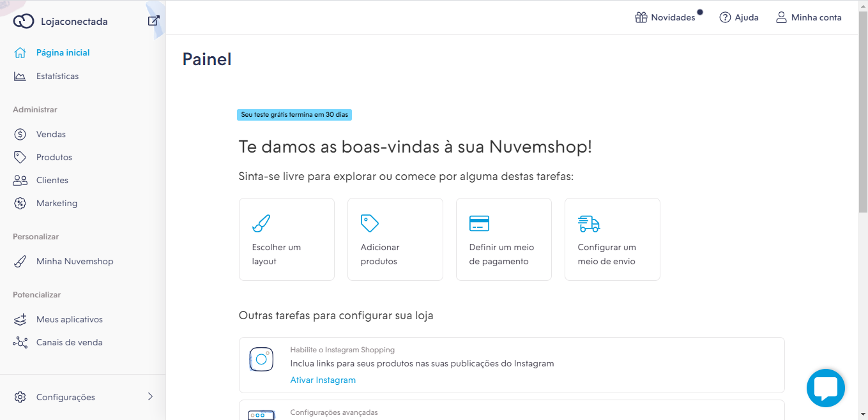Click the Ativar Instagram link
868x420 pixels.
[x=323, y=380]
